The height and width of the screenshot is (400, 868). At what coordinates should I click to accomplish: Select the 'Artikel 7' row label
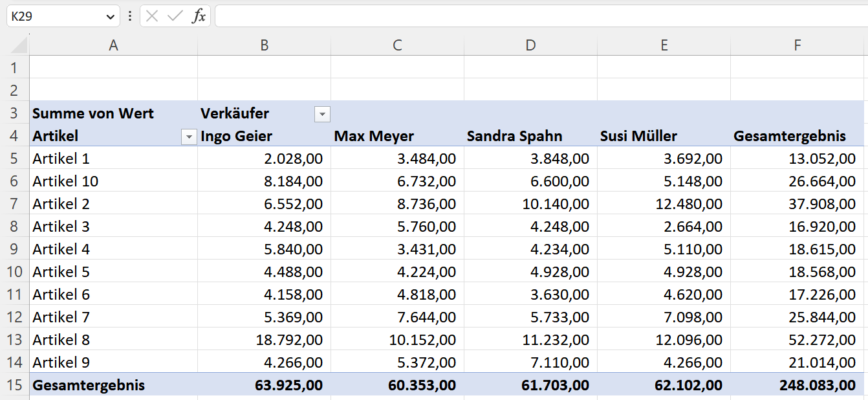[114, 317]
